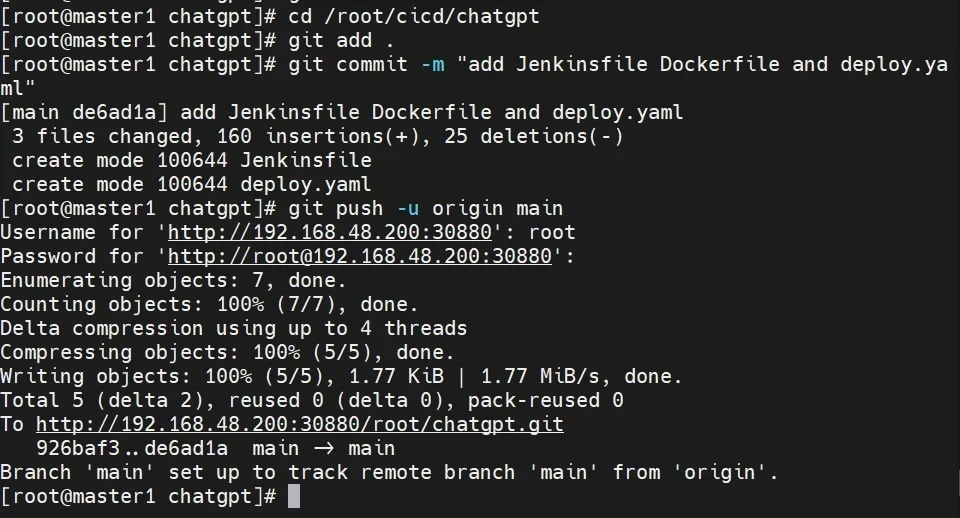Click the "Delta compression using up to 4 threads" line

click(234, 328)
